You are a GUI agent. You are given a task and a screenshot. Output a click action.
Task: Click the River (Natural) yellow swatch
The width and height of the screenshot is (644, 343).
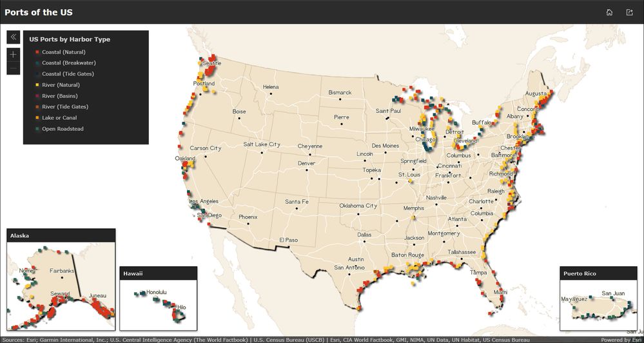point(37,85)
